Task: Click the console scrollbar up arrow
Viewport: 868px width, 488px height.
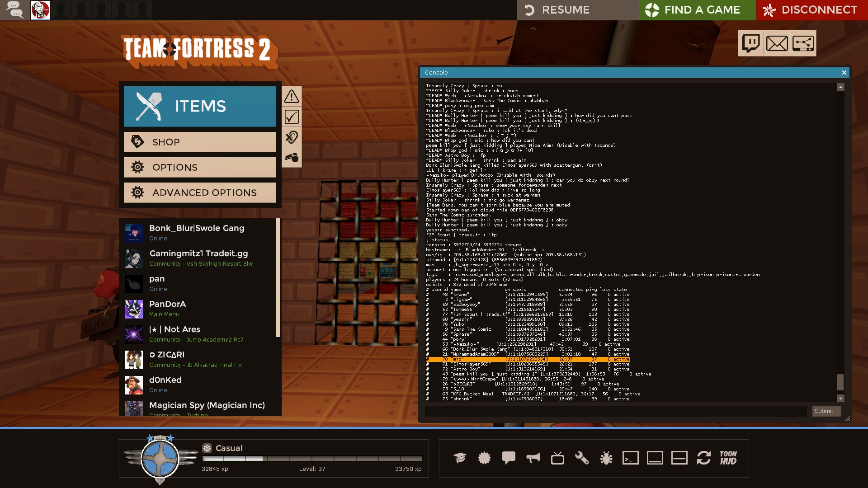Action: click(x=840, y=87)
